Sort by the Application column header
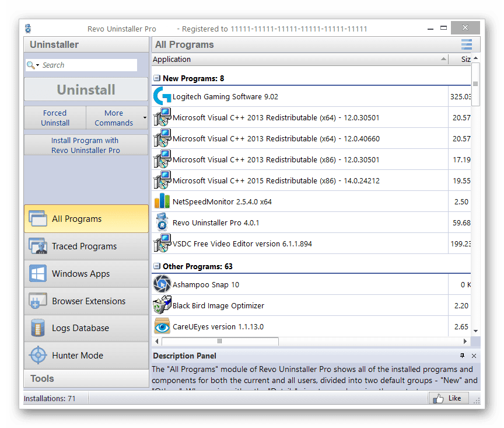 pyautogui.click(x=300, y=59)
